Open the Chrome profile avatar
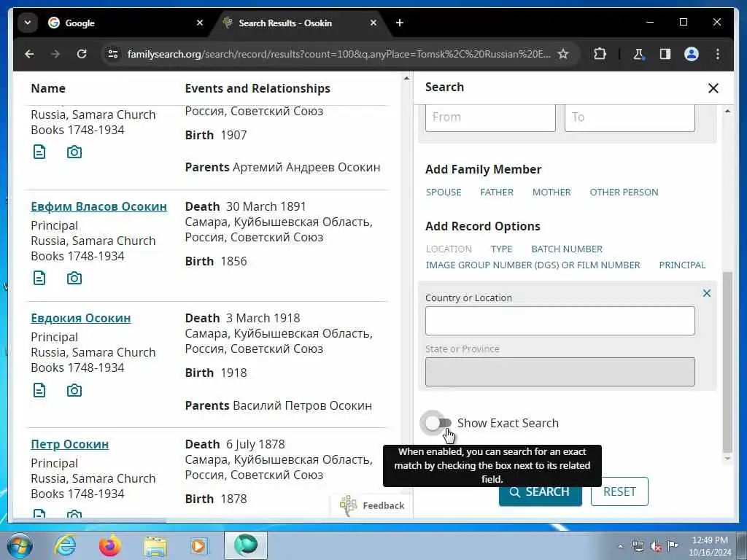747x560 pixels. (x=692, y=54)
